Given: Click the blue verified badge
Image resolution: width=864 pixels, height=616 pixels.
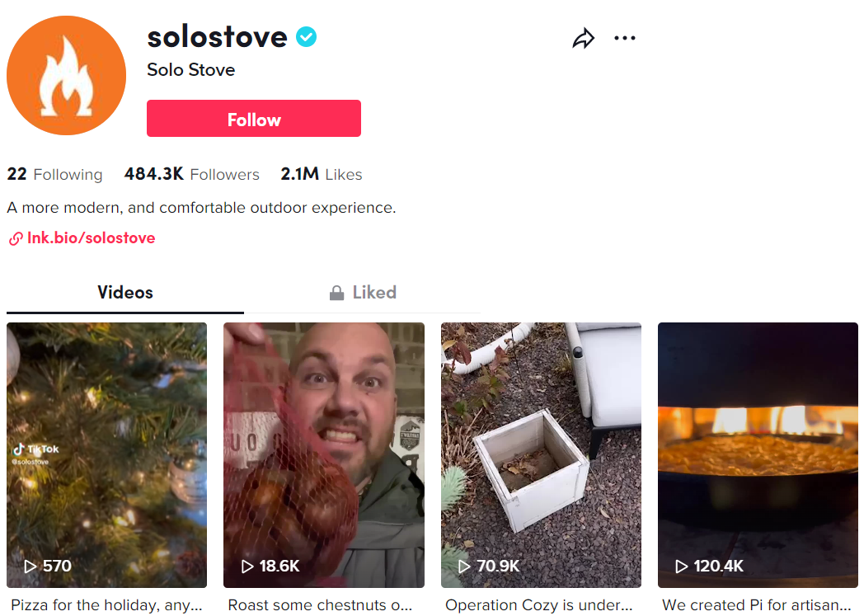Looking at the screenshot, I should [307, 37].
